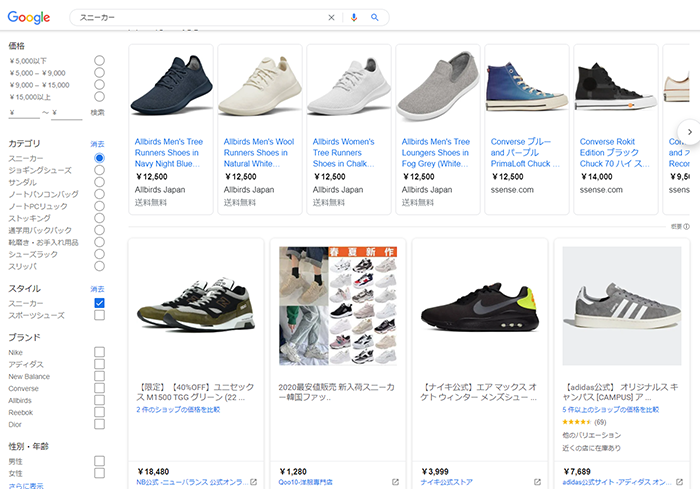Open Allbirds Men's Tree Runners Navy Night Blue
Viewport: 700px width, 496px height.
tap(169, 153)
